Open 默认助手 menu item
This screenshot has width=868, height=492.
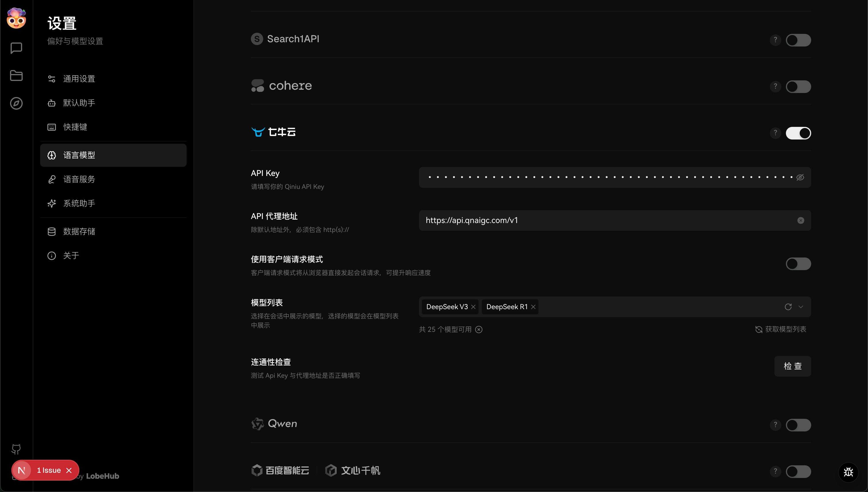tap(113, 103)
